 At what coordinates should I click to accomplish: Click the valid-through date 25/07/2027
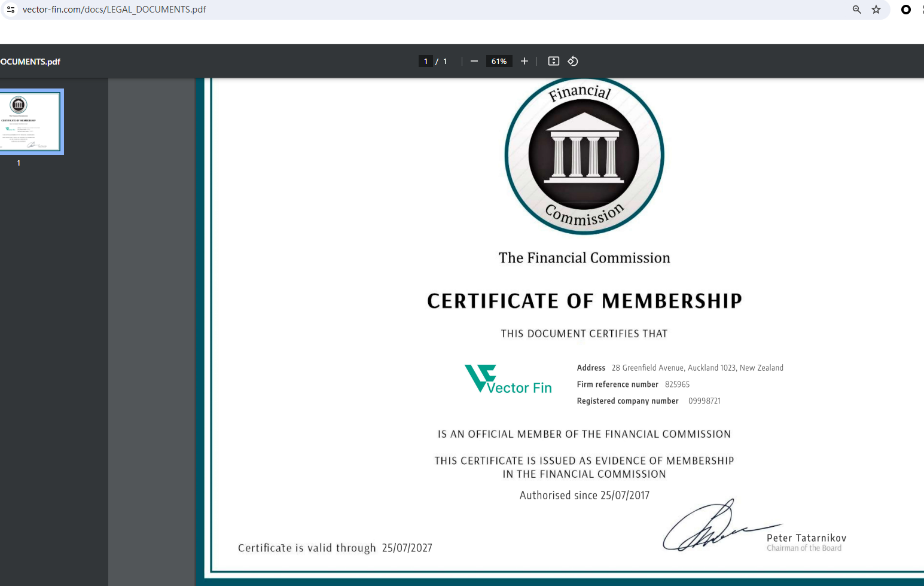pyautogui.click(x=407, y=548)
